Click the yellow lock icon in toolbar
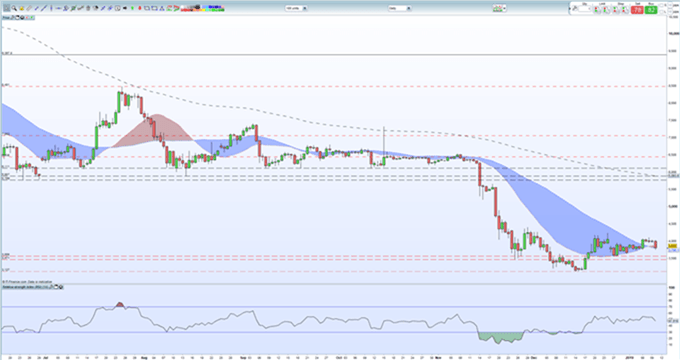 pos(22,8)
